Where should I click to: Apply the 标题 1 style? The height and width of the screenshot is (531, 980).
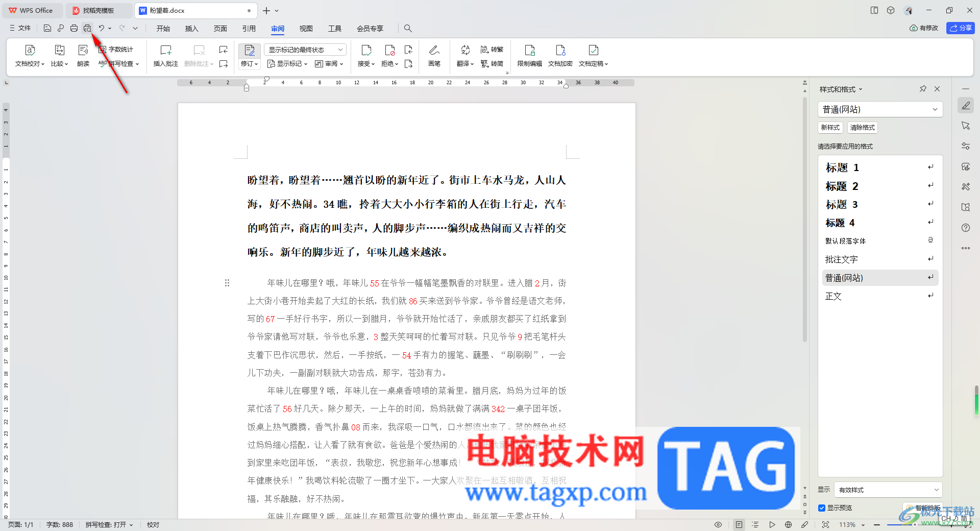(x=879, y=167)
